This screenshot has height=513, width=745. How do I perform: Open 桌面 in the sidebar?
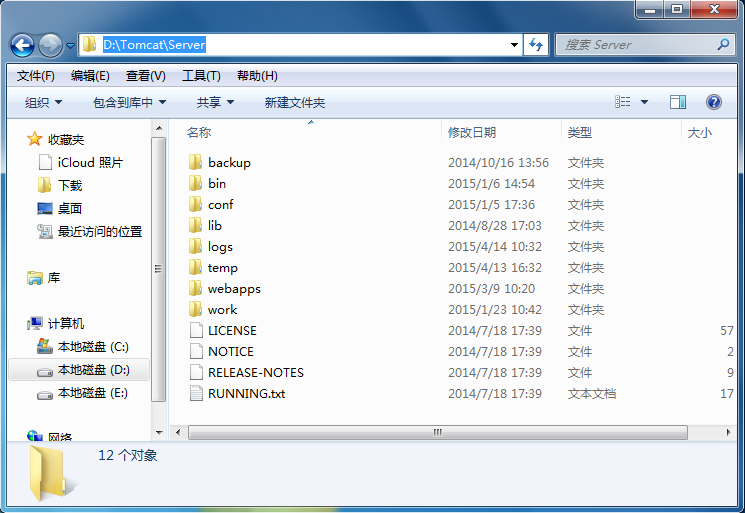59,208
